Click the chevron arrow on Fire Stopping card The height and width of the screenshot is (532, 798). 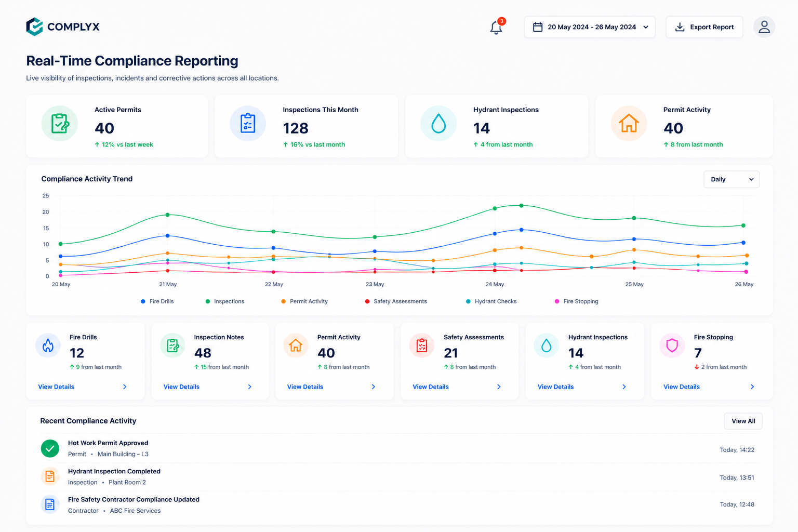pyautogui.click(x=752, y=387)
